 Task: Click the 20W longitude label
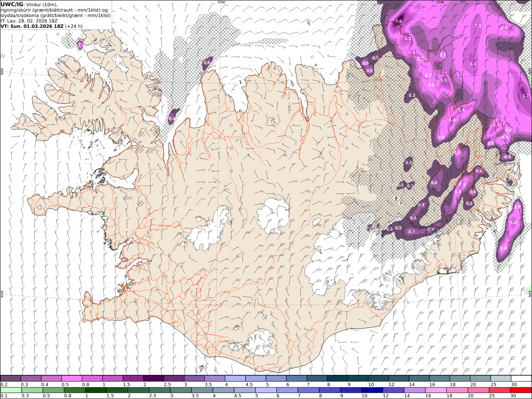pyautogui.click(x=221, y=2)
